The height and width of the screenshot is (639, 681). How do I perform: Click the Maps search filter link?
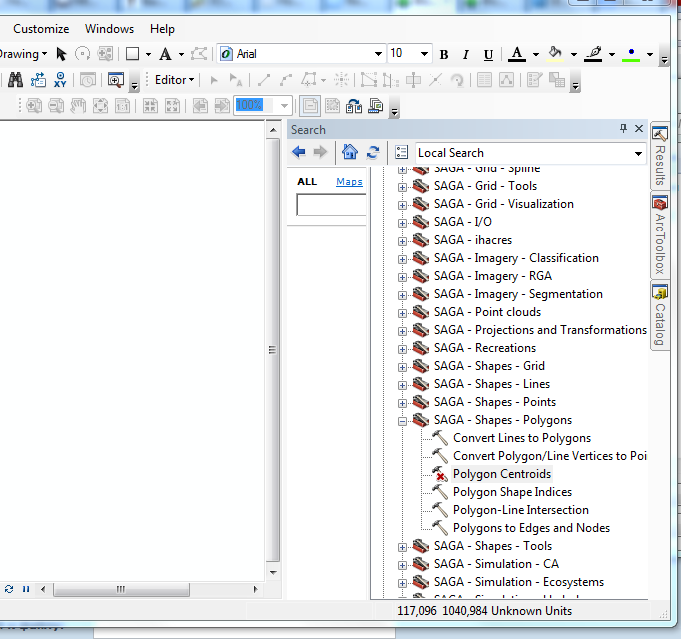pyautogui.click(x=349, y=182)
